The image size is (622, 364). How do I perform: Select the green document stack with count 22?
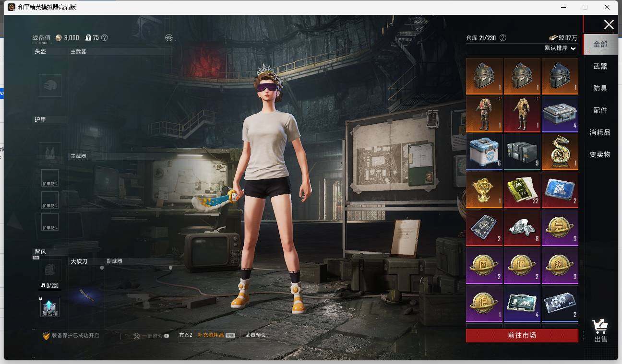522,189
